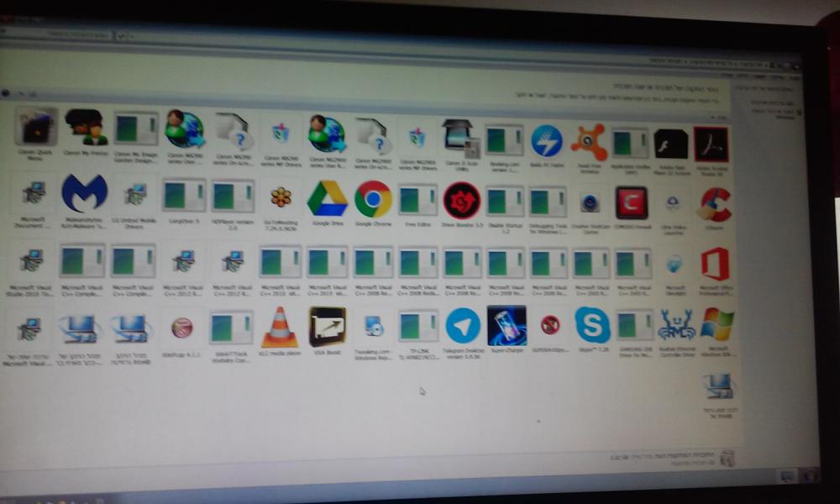Select Canon MG2900 series MP Drivers
840x504 pixels.
[417, 137]
